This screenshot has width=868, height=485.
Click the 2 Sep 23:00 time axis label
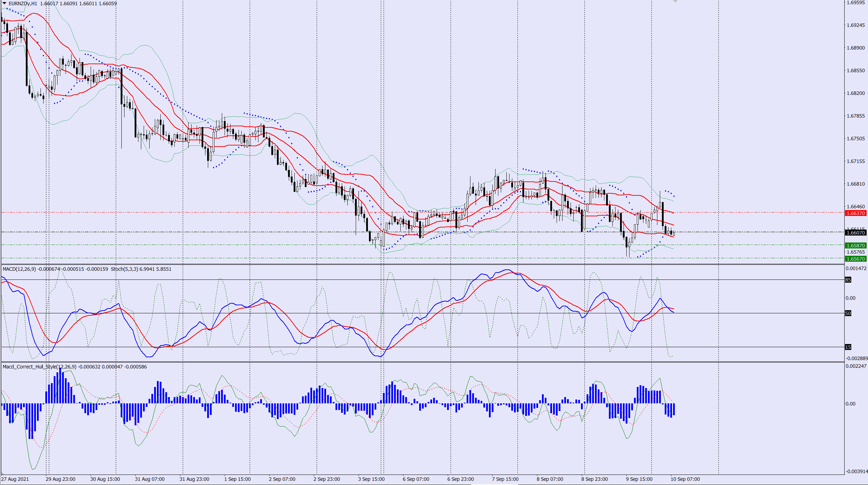pos(327,479)
